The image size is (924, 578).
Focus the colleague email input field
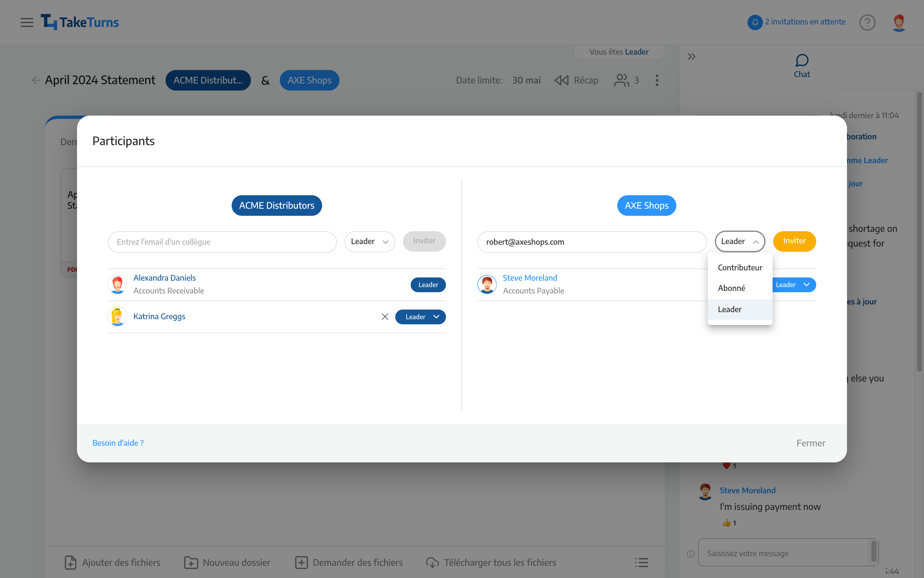pos(222,242)
